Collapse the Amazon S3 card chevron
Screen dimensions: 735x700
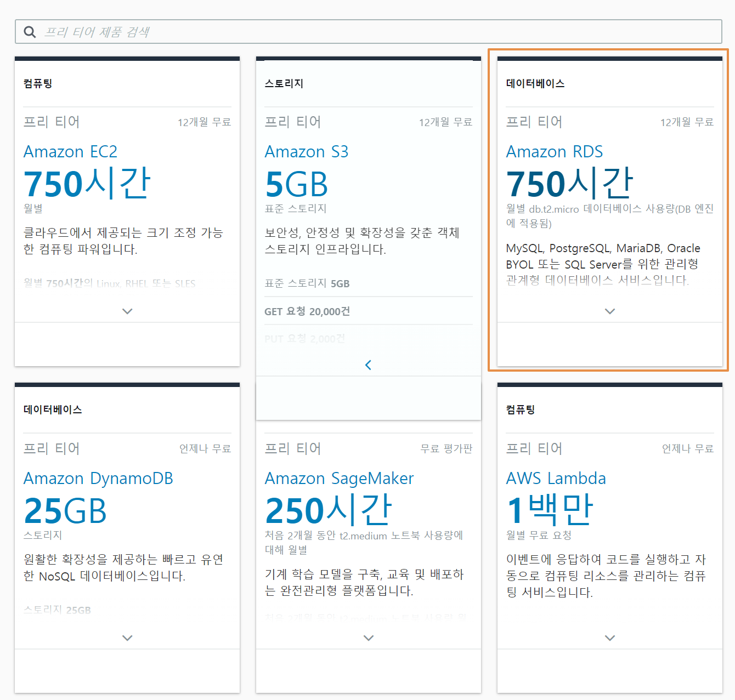tap(369, 365)
